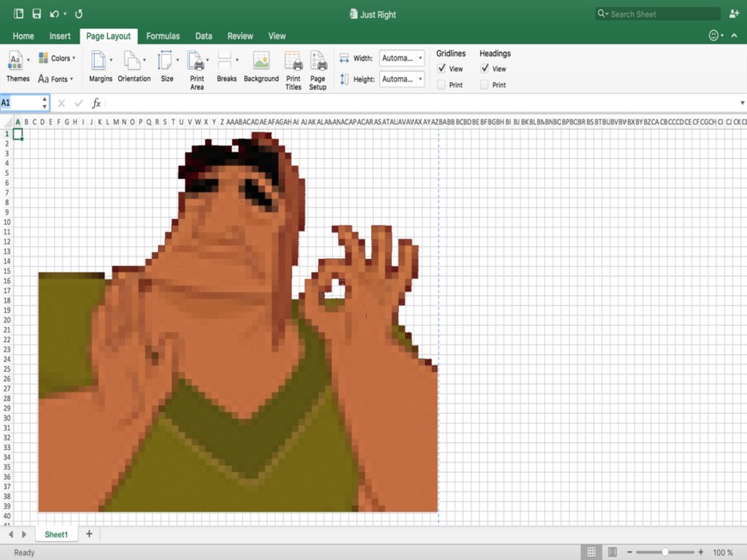This screenshot has height=560, width=747.
Task: Open the Breaks menu icon
Action: (226, 62)
